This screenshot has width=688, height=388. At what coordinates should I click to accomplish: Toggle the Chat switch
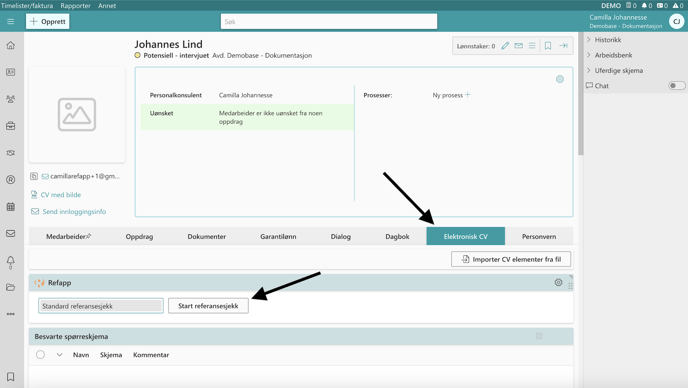pos(676,86)
